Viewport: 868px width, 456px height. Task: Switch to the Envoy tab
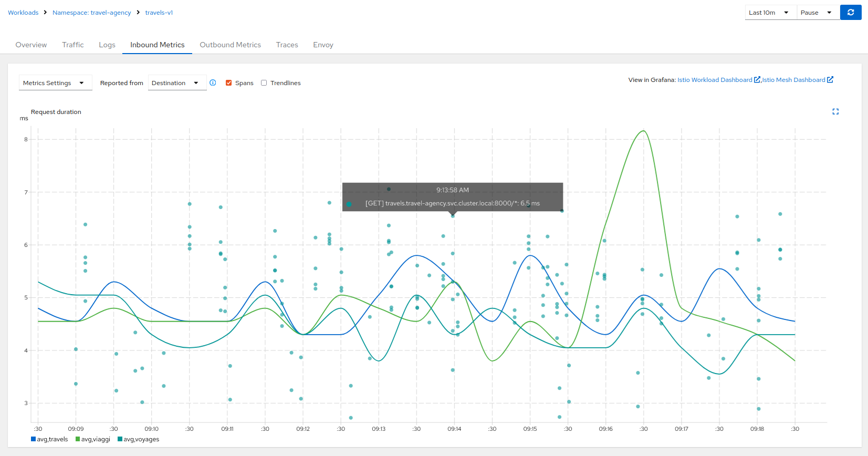(323, 45)
